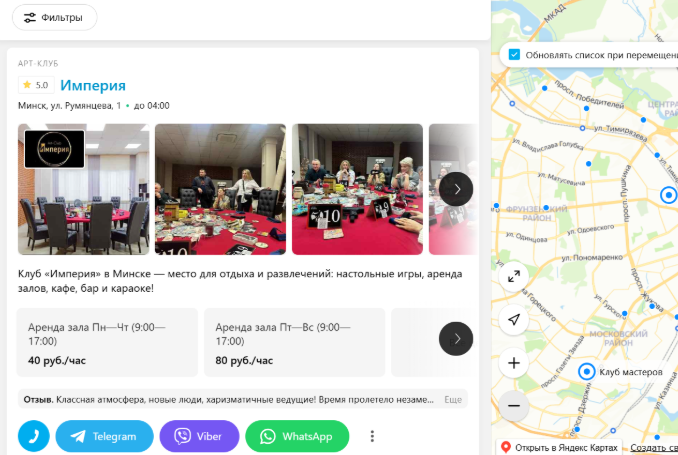
Task: Open WhatsApp chat button
Action: tap(297, 436)
